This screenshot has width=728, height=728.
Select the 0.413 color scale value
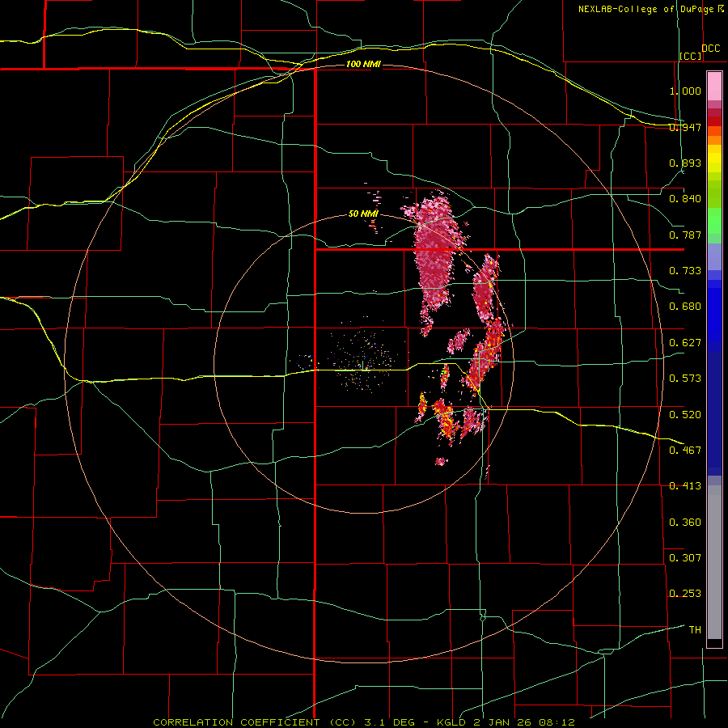[x=685, y=486]
